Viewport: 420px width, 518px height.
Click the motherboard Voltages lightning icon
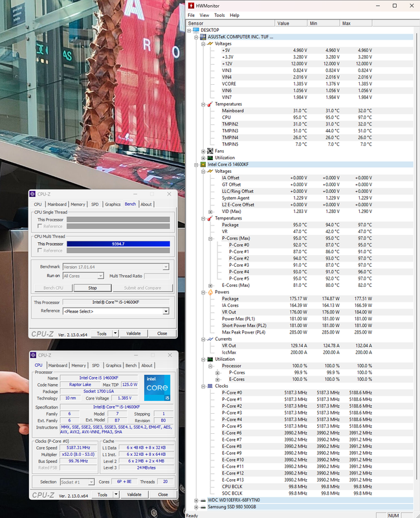point(210,43)
